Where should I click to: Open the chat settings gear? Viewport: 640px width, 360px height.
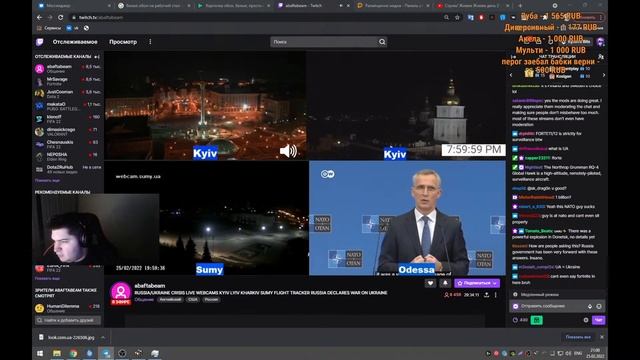pyautogui.click(x=586, y=320)
